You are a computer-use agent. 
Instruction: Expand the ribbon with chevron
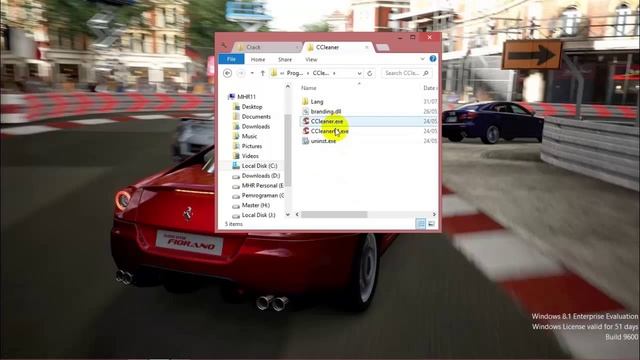pyautogui.click(x=422, y=59)
